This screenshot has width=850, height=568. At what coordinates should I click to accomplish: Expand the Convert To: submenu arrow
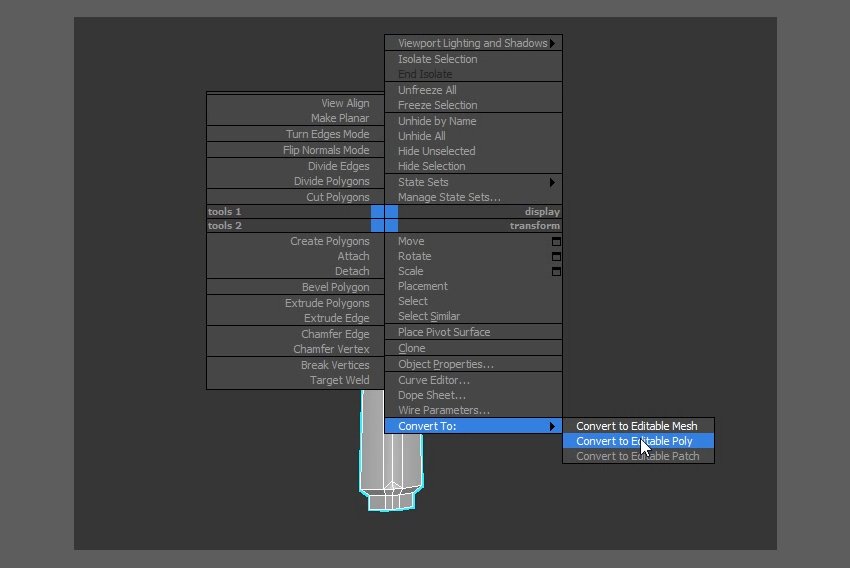point(552,426)
